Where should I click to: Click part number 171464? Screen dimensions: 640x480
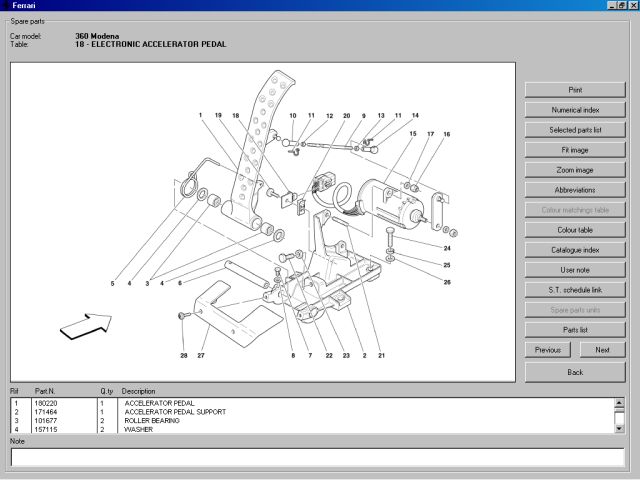click(46, 412)
